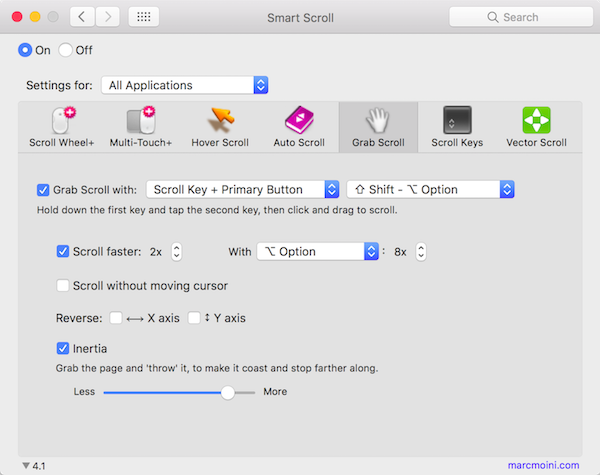The height and width of the screenshot is (475, 600).
Task: Click the Grab Scroll hand icon
Action: pos(377,121)
